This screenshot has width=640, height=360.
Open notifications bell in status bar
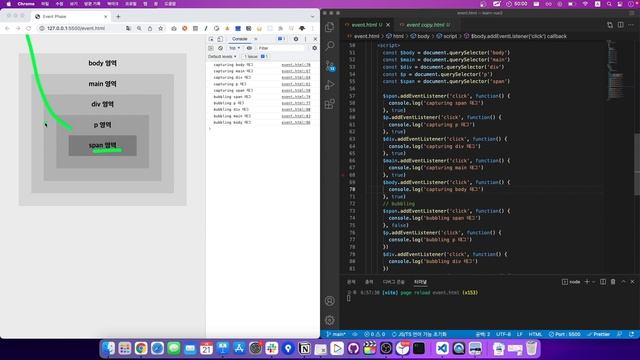(x=631, y=334)
